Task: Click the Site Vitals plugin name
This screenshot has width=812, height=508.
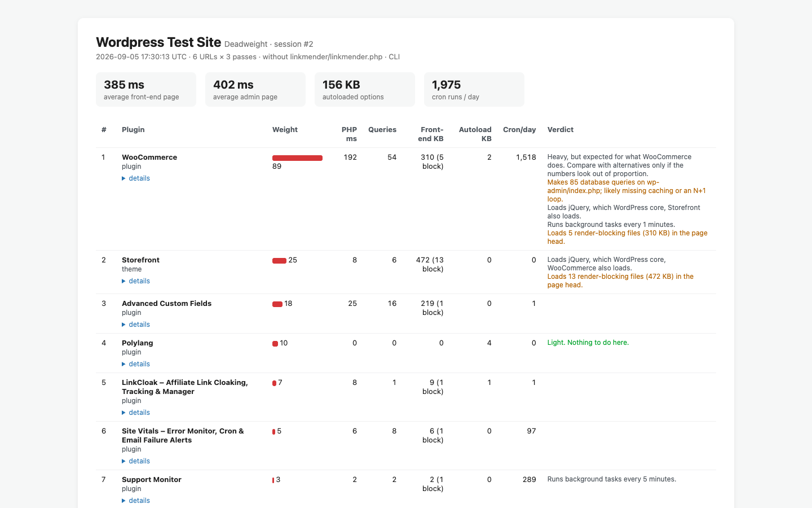Action: pos(183,436)
